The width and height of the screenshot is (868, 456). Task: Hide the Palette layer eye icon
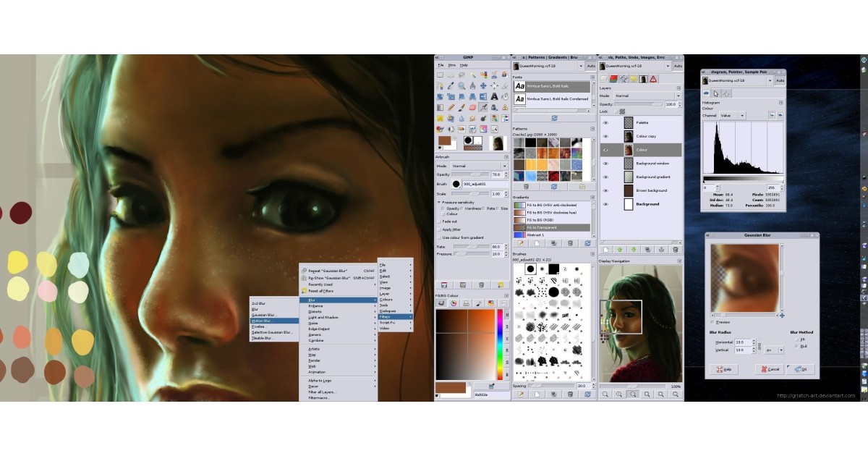click(x=605, y=123)
